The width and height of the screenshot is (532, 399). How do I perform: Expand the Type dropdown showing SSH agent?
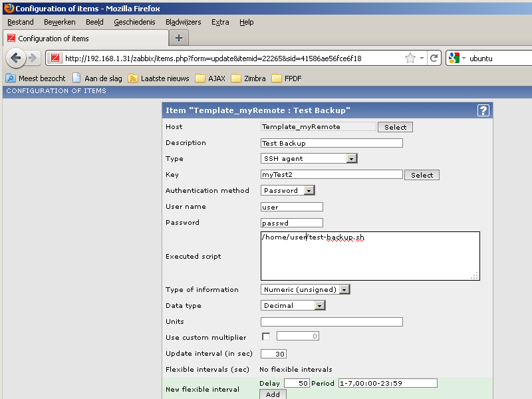pos(309,159)
